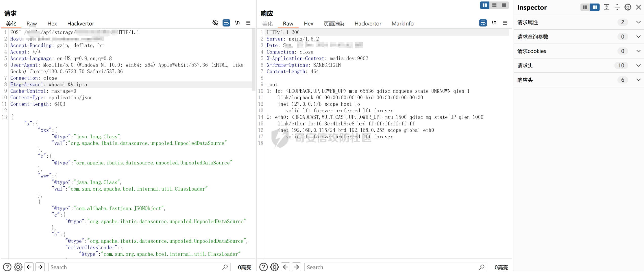Open response pane hamburger options menu
644x275 pixels.
coord(505,23)
